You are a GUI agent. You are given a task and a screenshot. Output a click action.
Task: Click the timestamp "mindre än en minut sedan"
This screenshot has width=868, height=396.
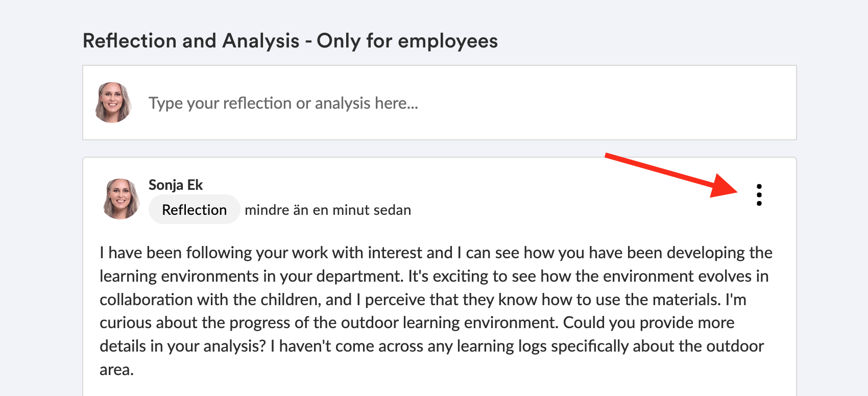coord(328,210)
